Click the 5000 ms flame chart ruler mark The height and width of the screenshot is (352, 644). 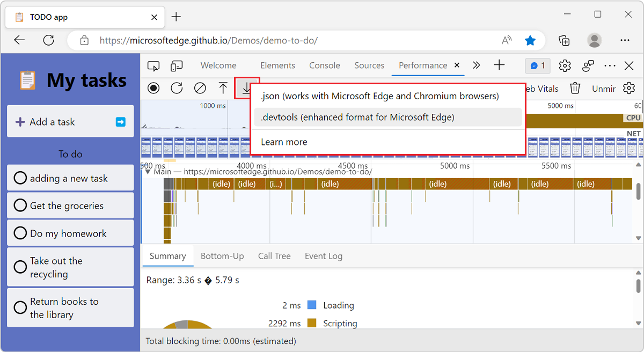(x=455, y=166)
